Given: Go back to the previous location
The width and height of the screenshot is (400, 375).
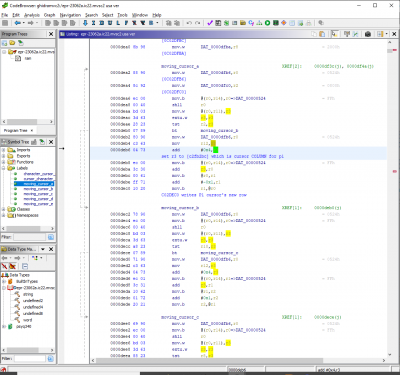Looking at the screenshot, I should [x=17, y=23].
